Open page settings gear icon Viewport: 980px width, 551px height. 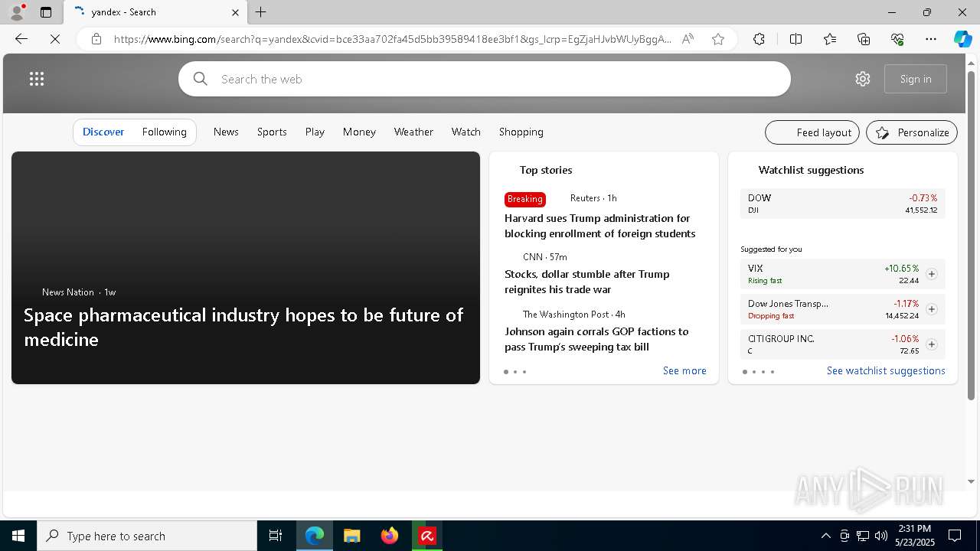[x=863, y=79]
